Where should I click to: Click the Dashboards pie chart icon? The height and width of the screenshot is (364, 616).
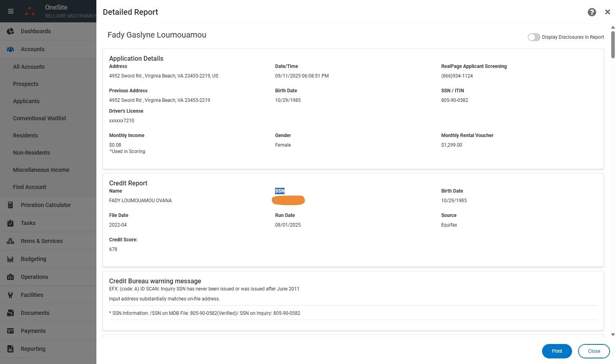click(11, 31)
